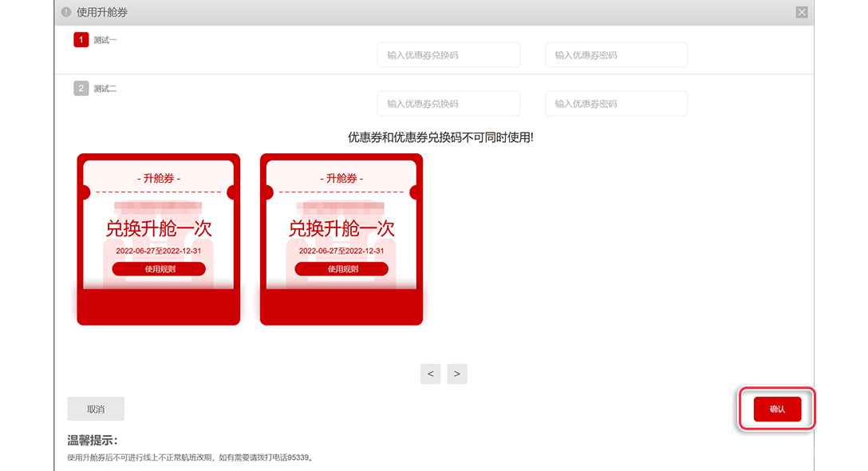Click the info icon beside 使用升舱券 title
Screen dimensions: 868x471
click(66, 12)
